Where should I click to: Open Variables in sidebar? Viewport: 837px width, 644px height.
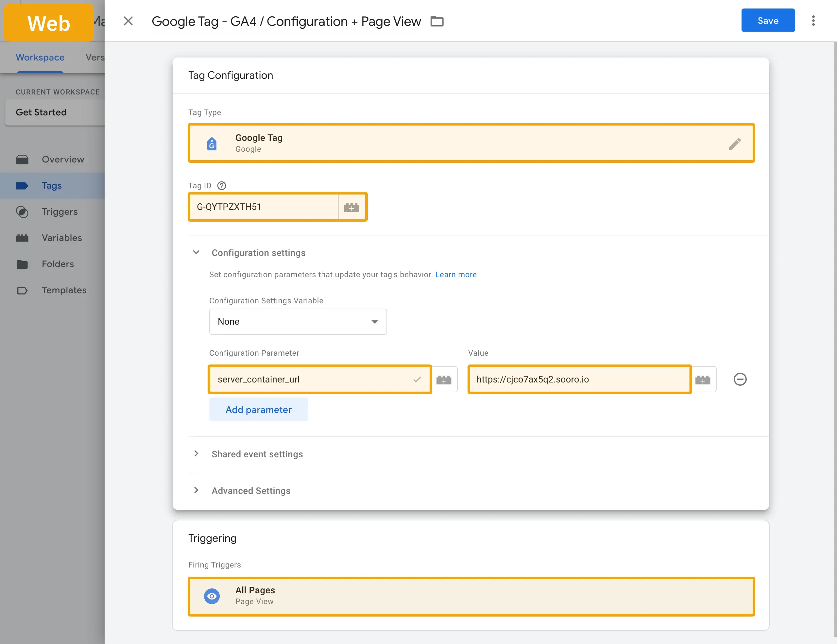(x=52, y=238)
